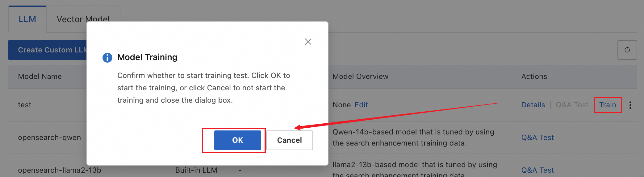Open Details for the test model

(x=533, y=105)
